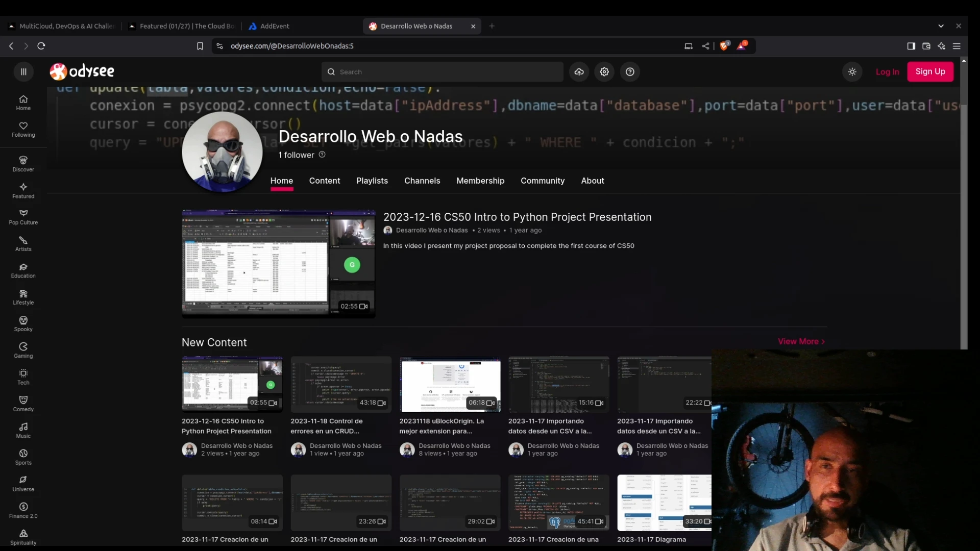
Task: Click the browser address bar URL
Action: pos(292,46)
